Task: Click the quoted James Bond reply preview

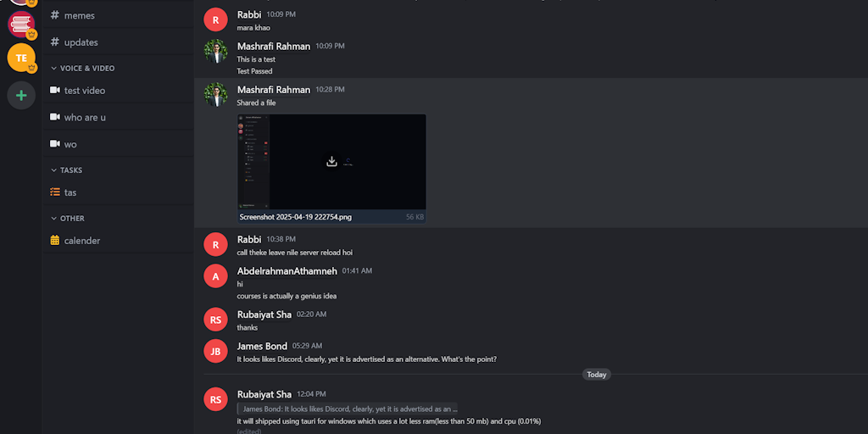Action: (348, 409)
